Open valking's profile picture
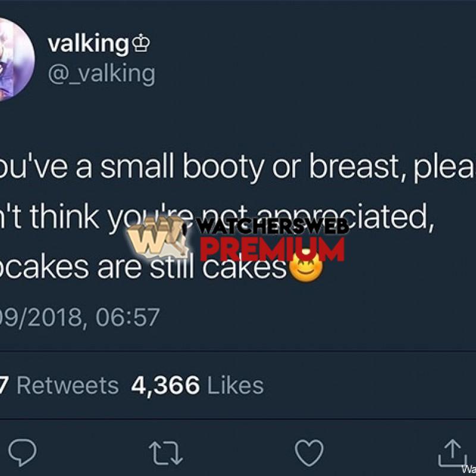The image size is (476, 476). 15,59
